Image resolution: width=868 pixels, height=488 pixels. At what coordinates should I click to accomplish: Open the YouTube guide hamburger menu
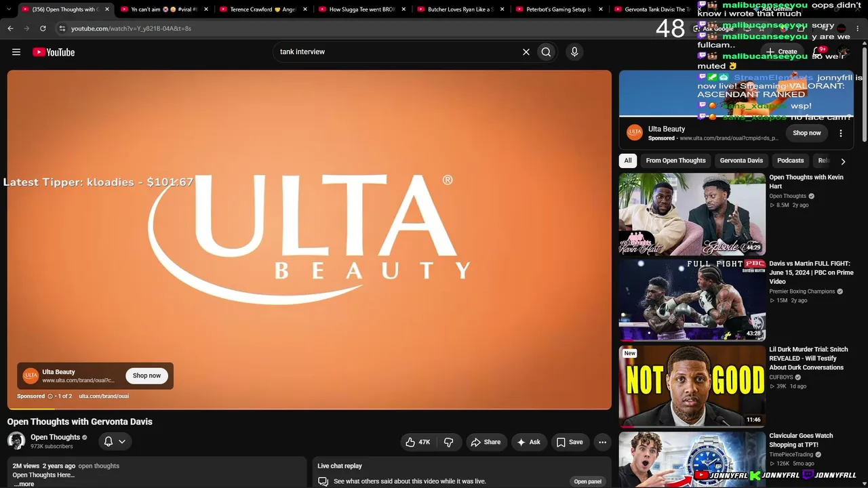[16, 52]
